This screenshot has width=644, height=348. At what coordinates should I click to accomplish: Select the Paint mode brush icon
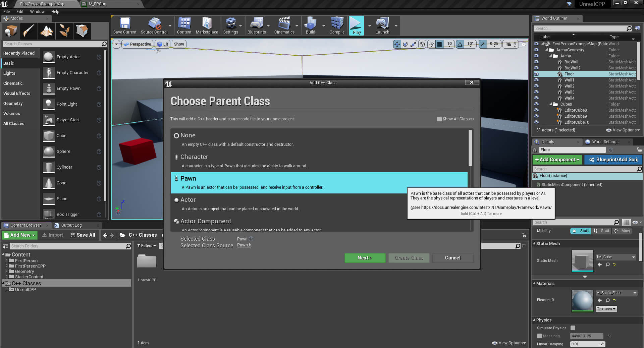[x=29, y=31]
